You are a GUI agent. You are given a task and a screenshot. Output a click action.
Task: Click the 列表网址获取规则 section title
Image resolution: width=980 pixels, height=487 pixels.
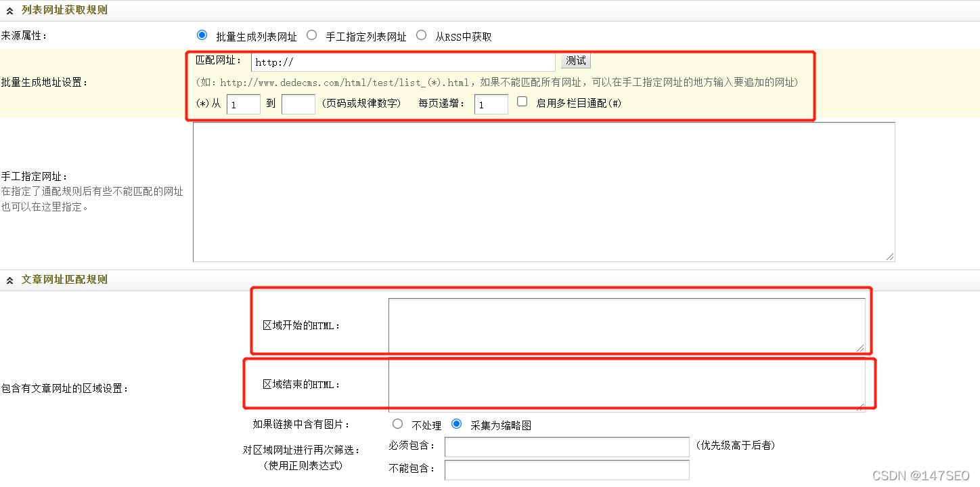click(64, 10)
